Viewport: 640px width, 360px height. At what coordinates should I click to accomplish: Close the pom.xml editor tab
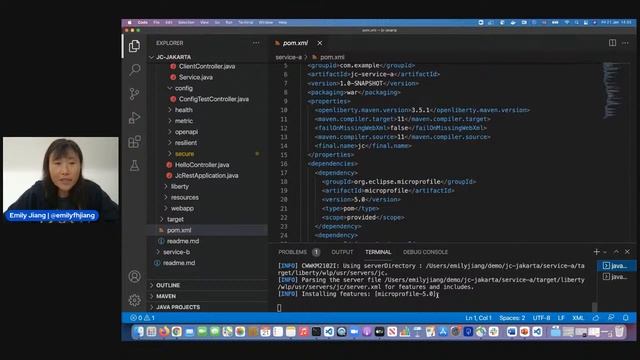[x=320, y=43]
